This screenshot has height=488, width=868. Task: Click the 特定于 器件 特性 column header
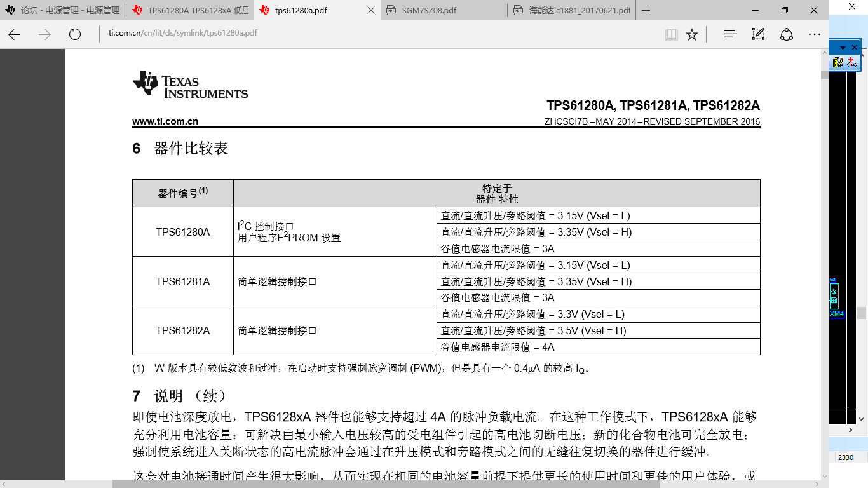coord(497,193)
